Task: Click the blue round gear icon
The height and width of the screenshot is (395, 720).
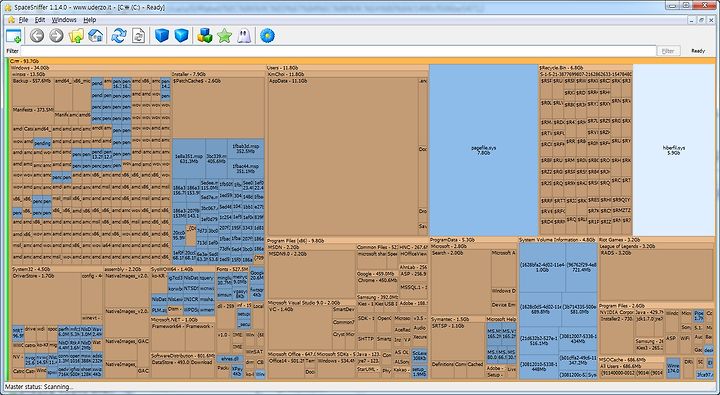Action: click(x=267, y=35)
